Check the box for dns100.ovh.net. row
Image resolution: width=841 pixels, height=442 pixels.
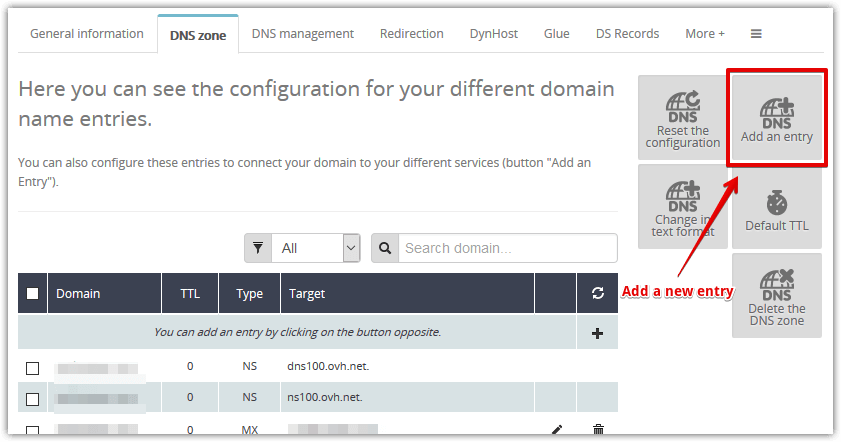[x=33, y=368]
